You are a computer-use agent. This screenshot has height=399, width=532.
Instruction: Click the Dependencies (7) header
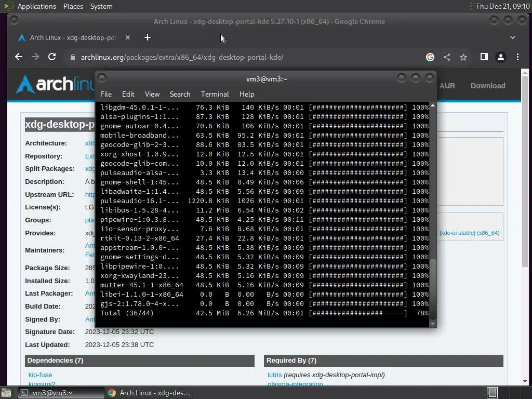click(139, 361)
